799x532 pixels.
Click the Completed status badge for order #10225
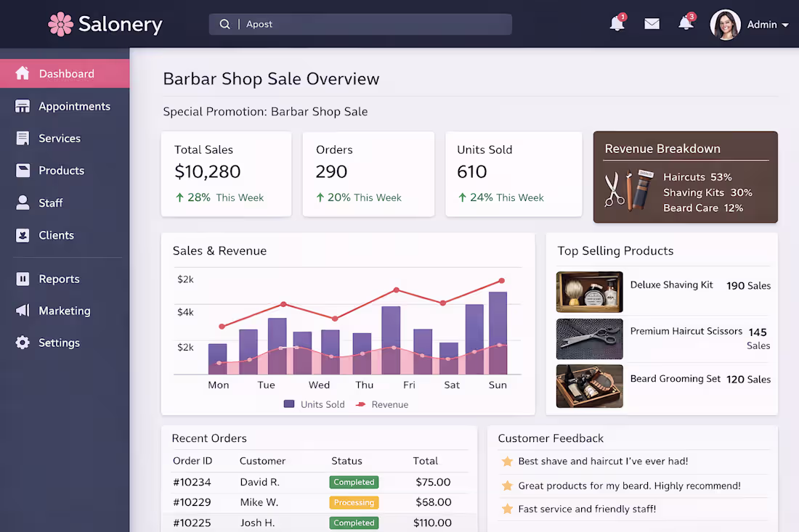coord(354,523)
